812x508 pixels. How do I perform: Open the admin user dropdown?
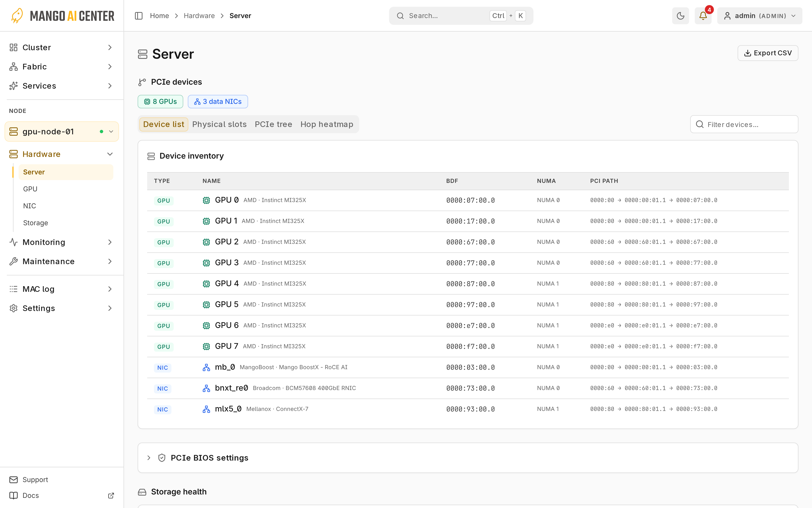(760, 16)
